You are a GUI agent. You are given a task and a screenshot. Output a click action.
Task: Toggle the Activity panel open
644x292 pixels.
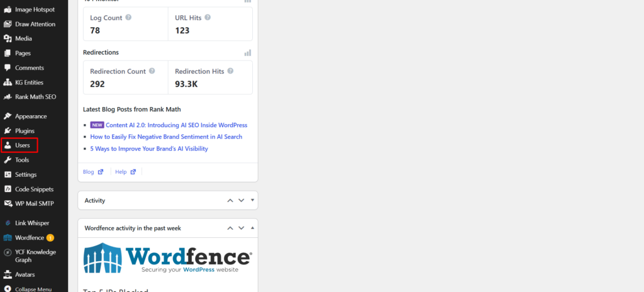point(252,200)
